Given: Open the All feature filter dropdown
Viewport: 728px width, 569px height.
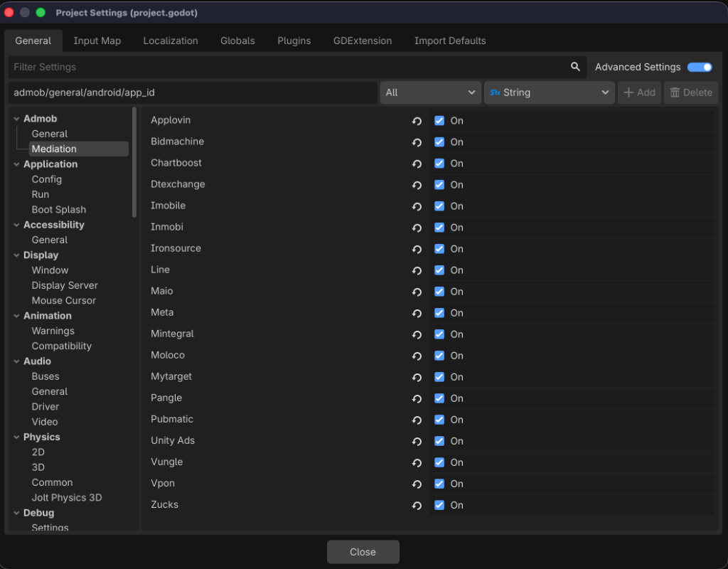Looking at the screenshot, I should pos(430,92).
